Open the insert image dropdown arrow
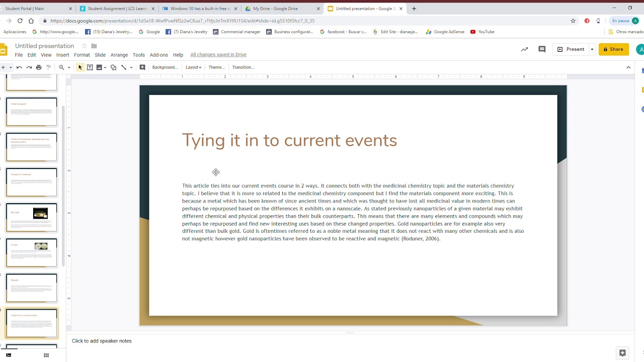The image size is (644, 362). coord(105,67)
